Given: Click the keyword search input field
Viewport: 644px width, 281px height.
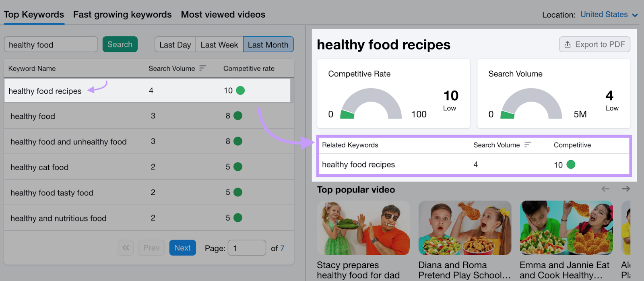Looking at the screenshot, I should point(51,45).
